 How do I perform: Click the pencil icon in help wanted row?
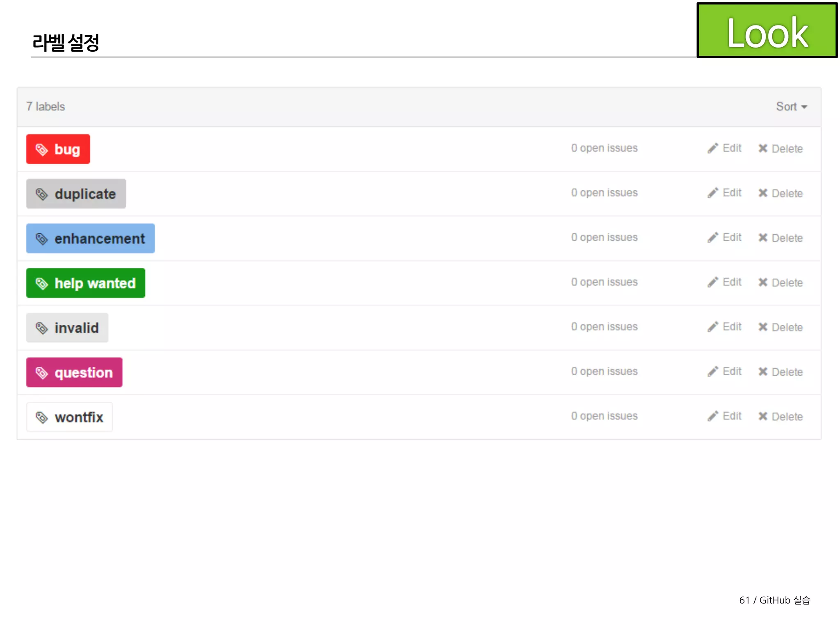click(713, 283)
